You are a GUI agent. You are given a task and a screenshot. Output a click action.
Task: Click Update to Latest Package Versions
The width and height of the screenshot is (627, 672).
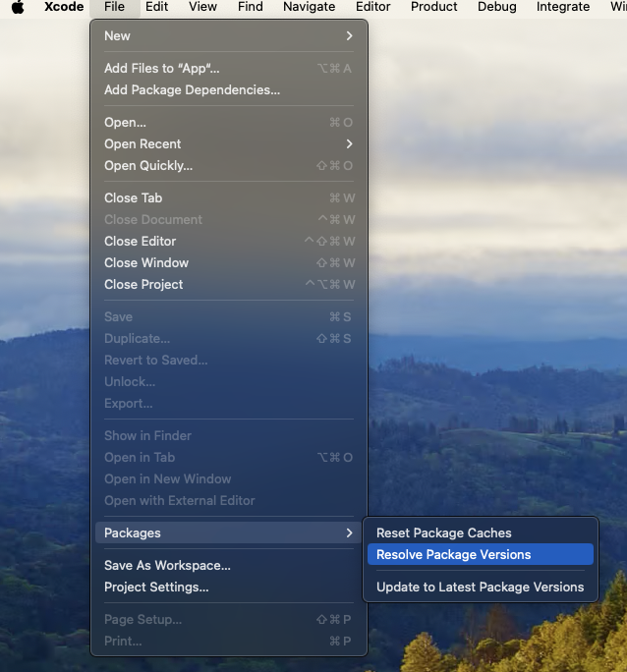tap(480, 588)
